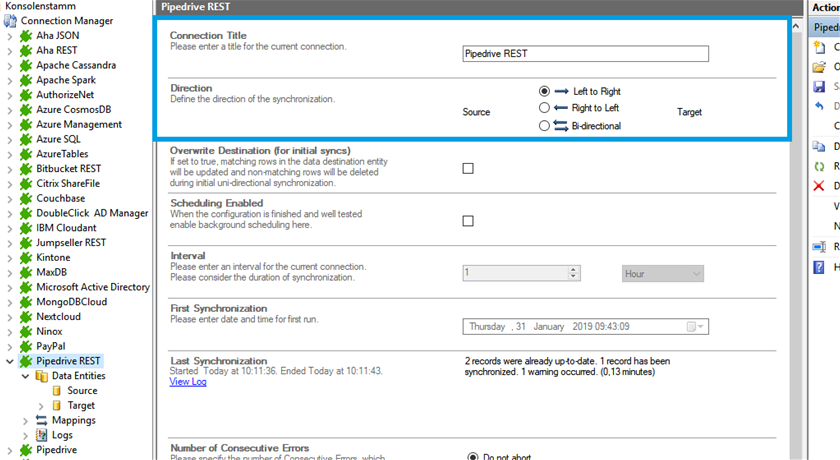840x460 pixels.
Task: Click the Logs node icon
Action: [41, 436]
